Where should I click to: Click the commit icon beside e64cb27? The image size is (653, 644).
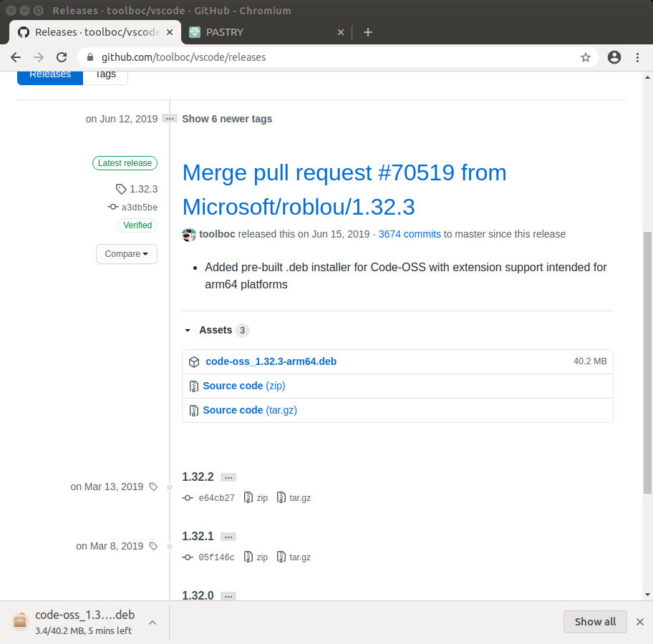tap(188, 498)
